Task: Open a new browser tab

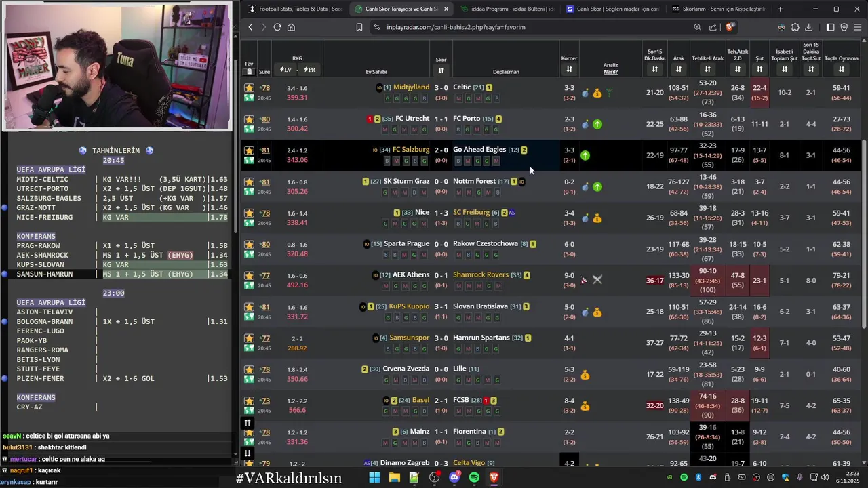Action: point(780,9)
